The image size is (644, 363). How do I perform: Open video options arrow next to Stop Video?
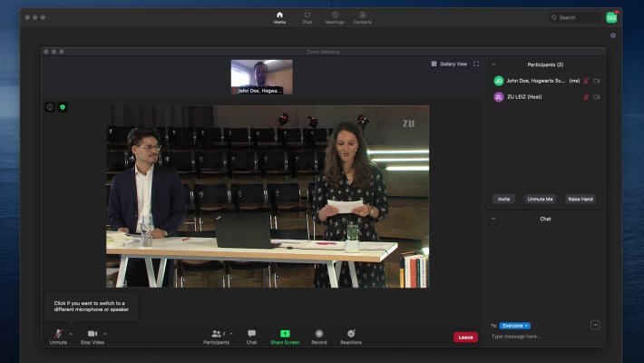point(104,333)
